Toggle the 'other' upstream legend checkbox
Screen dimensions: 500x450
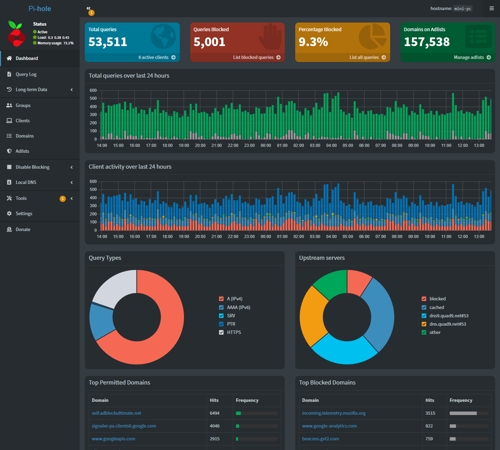424,332
